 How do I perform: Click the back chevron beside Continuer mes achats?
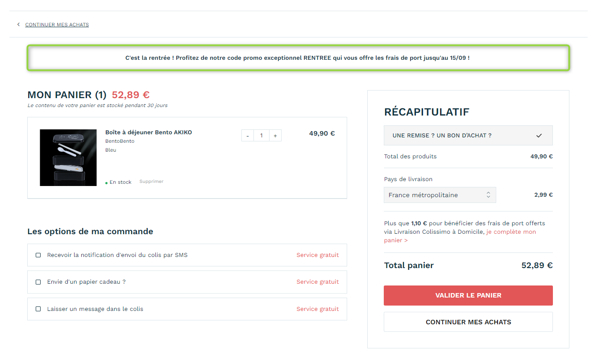[x=18, y=25]
